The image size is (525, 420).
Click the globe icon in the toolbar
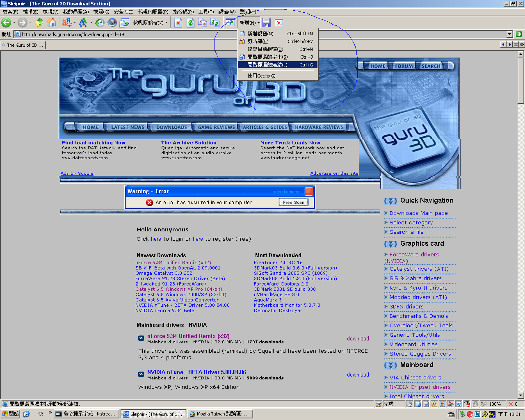112,23
